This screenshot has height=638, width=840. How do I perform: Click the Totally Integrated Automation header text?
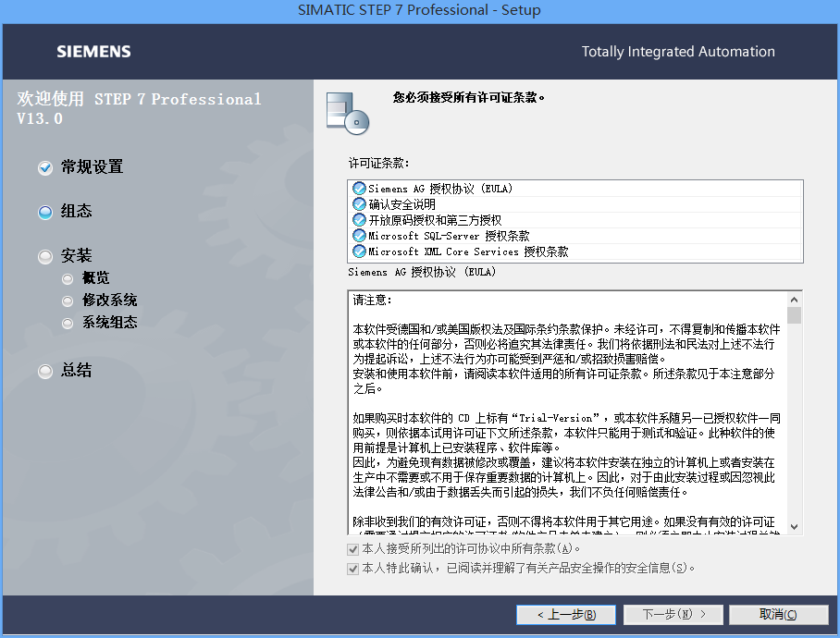coord(678,52)
